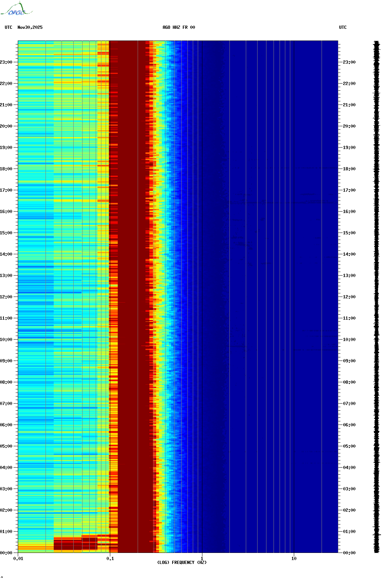Click the seismogram waveform trace beside the spectrogram

(x=376, y=297)
